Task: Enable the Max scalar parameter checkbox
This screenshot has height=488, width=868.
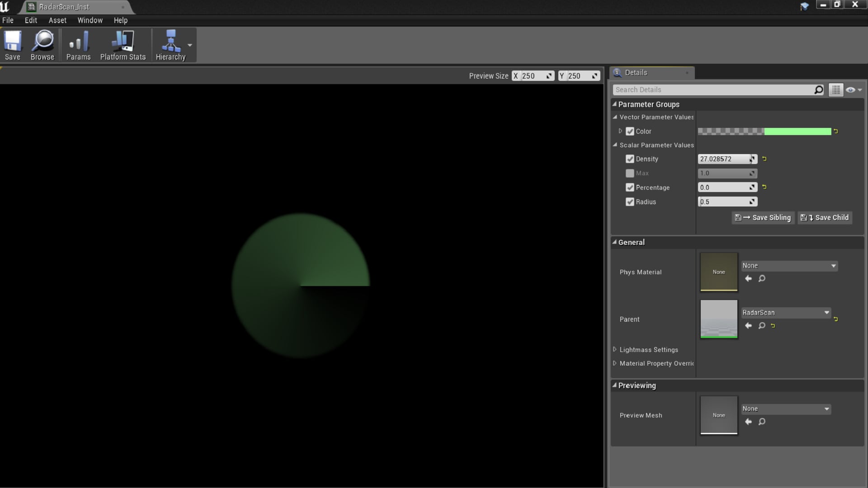Action: (630, 173)
